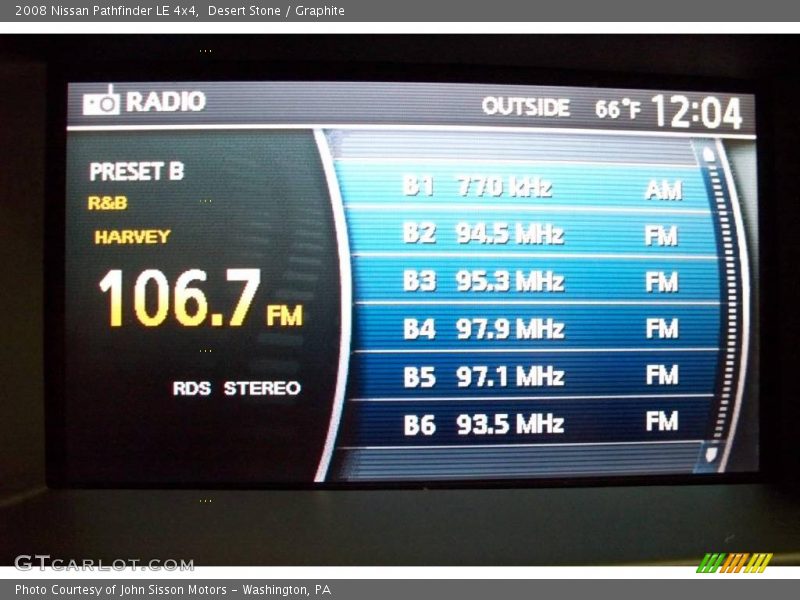Click the R&B genre label
The image size is (800, 600).
(107, 203)
